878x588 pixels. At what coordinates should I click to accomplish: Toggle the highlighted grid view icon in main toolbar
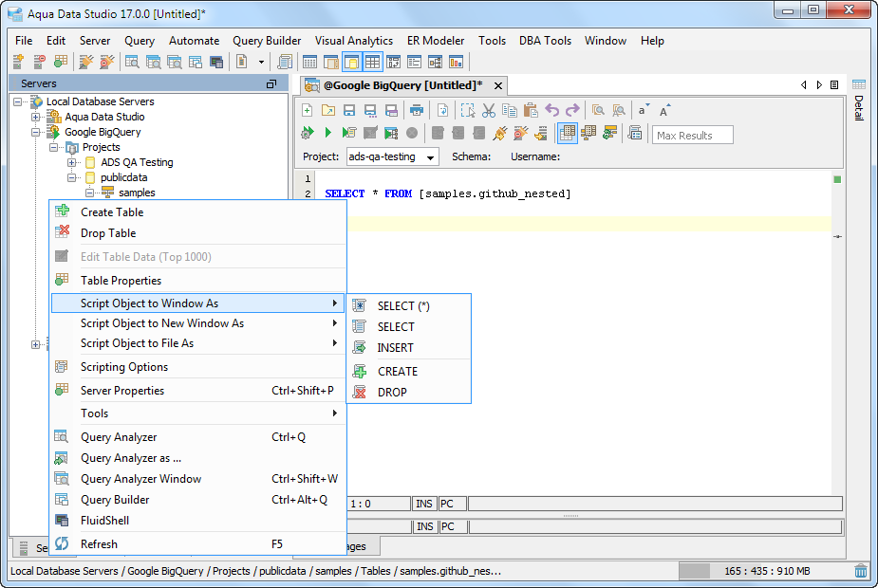[x=372, y=62]
